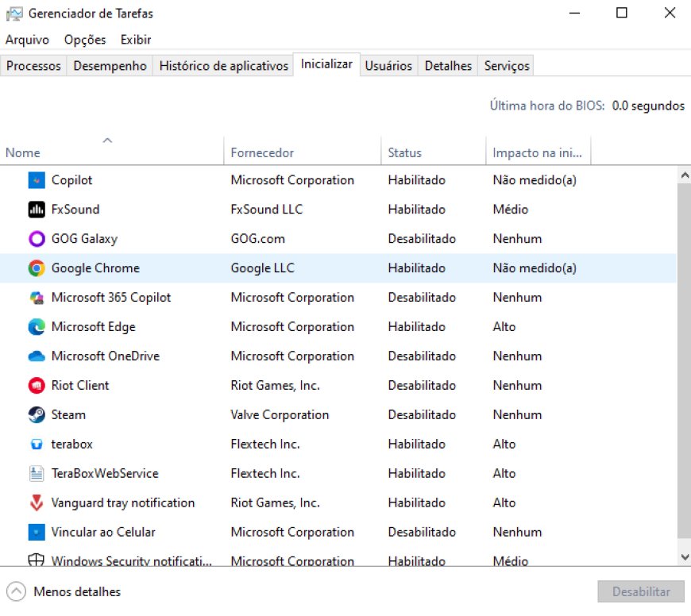Click the scrollbar down arrow
This screenshot has height=616, width=691.
(x=685, y=557)
